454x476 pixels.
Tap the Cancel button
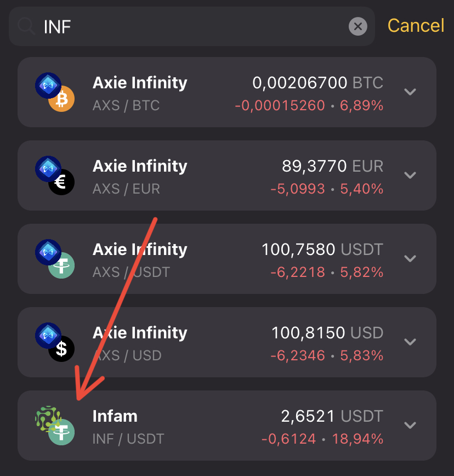[416, 26]
